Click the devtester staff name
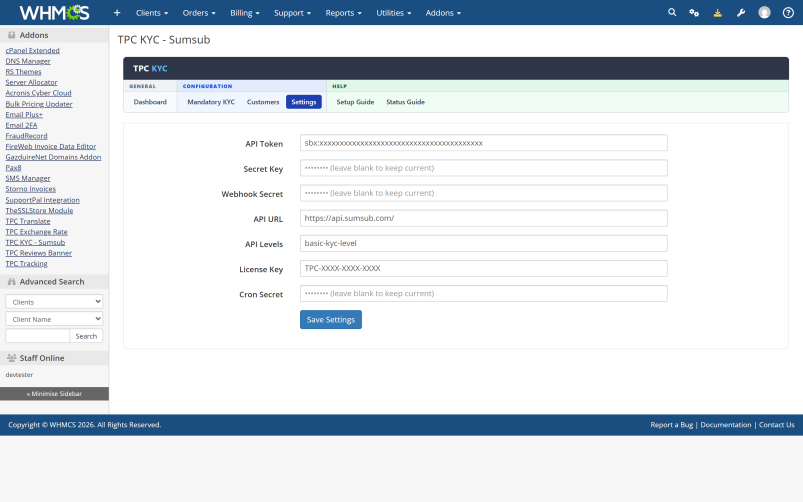Screen dimensions: 803x502 [x=19, y=374]
